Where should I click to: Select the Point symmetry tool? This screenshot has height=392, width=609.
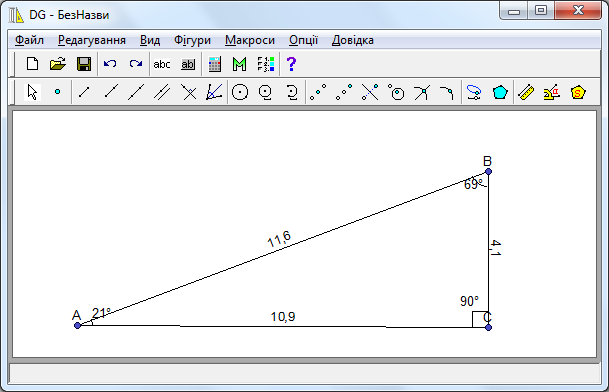pyautogui.click(x=344, y=92)
